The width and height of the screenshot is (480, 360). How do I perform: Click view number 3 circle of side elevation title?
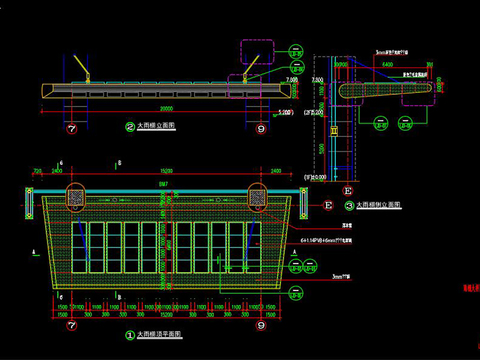tap(349, 206)
